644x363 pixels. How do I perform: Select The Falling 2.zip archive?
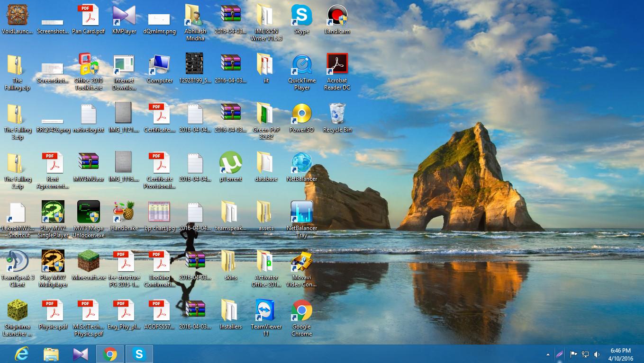pos(18,170)
